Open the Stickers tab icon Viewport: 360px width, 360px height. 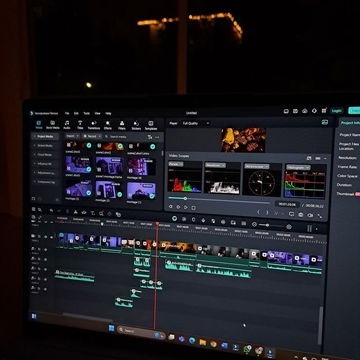click(x=136, y=125)
